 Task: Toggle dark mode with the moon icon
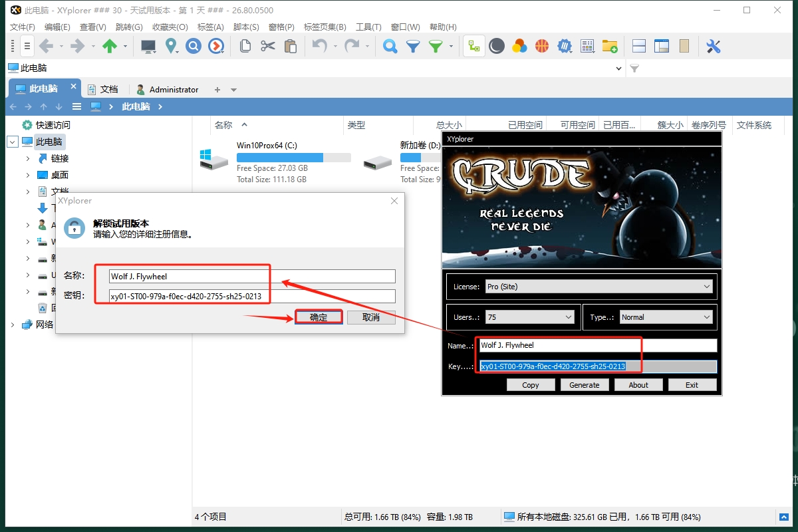coord(497,46)
